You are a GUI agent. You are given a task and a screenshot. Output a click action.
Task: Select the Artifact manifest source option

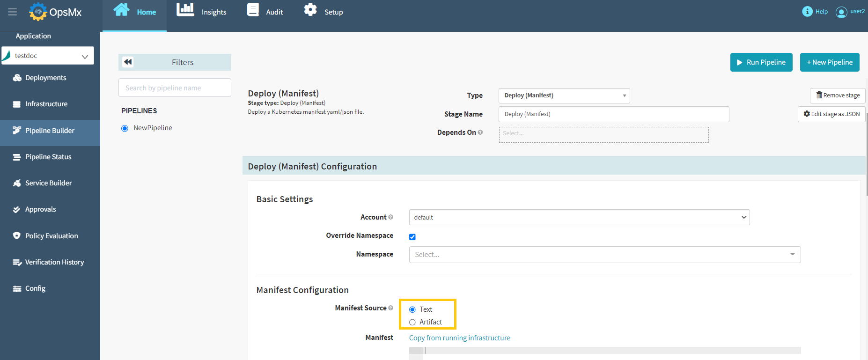click(x=412, y=322)
